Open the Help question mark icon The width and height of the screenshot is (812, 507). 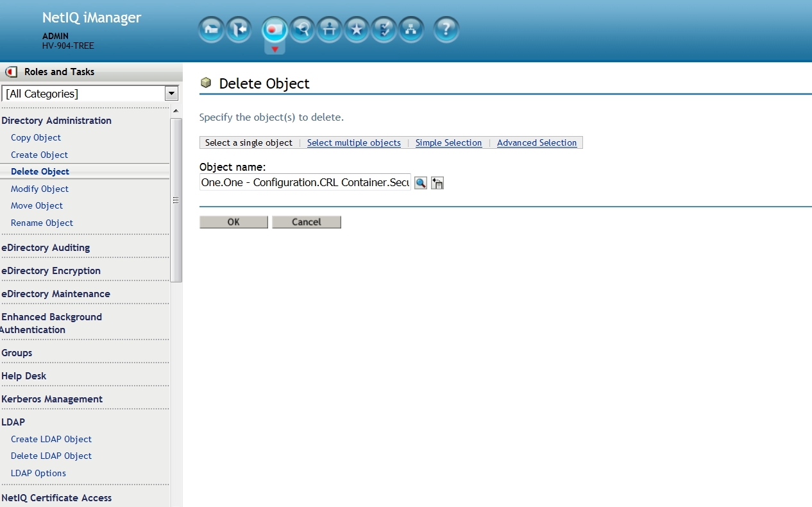446,30
